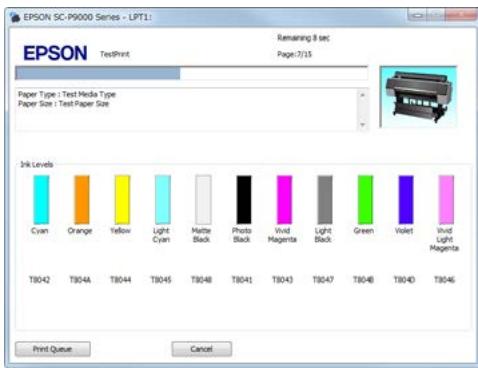The height and width of the screenshot is (368, 478).
Task: Click the Orange ink label
Action: tap(80, 231)
